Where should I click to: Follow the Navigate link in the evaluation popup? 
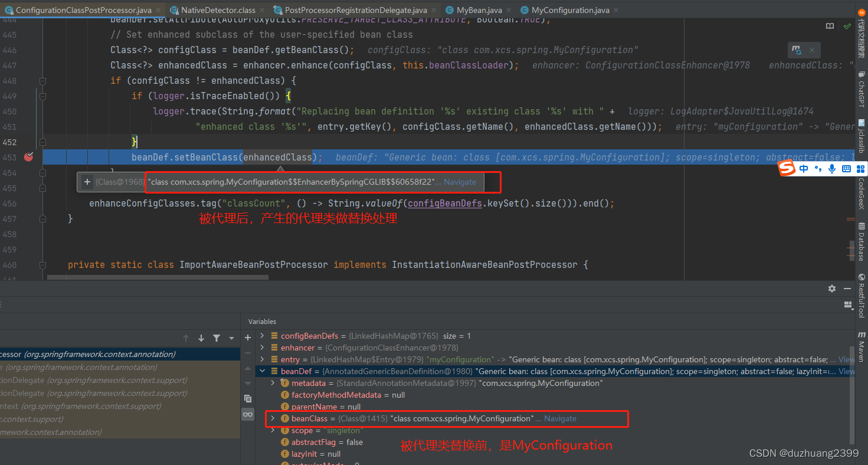coord(460,182)
